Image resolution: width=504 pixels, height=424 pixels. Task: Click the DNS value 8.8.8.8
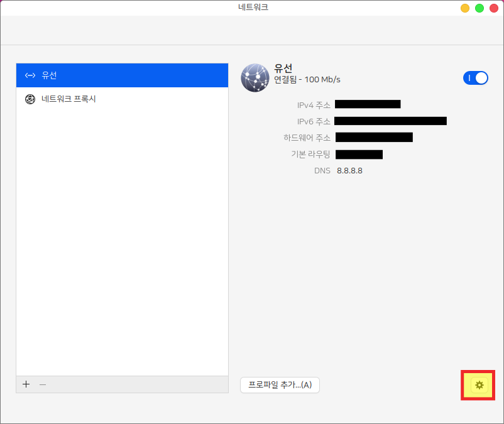[x=349, y=170]
